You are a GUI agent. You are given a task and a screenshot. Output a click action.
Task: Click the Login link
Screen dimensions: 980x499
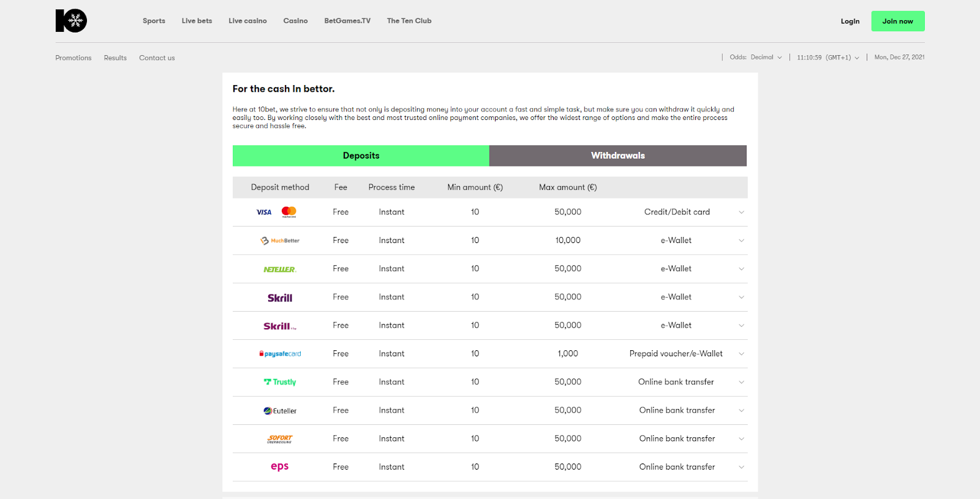tap(850, 21)
